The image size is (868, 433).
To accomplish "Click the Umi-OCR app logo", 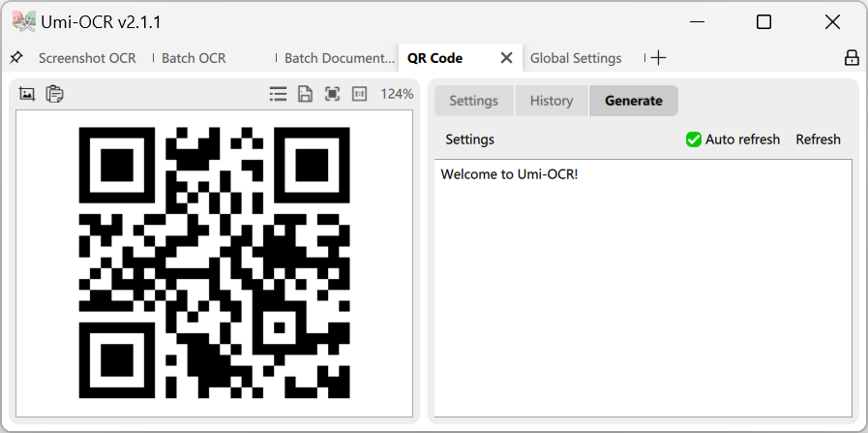I will tap(24, 21).
